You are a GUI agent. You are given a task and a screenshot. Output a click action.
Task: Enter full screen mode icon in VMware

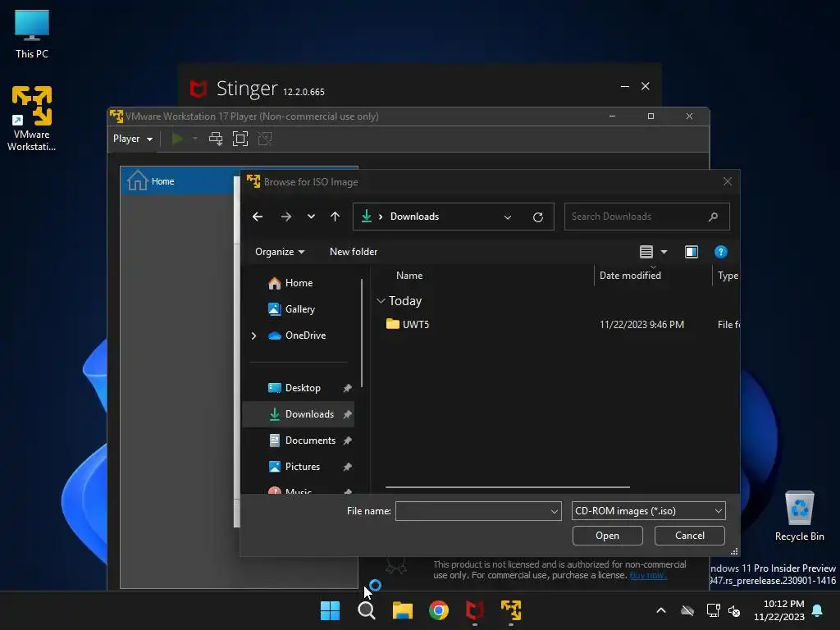(x=240, y=139)
